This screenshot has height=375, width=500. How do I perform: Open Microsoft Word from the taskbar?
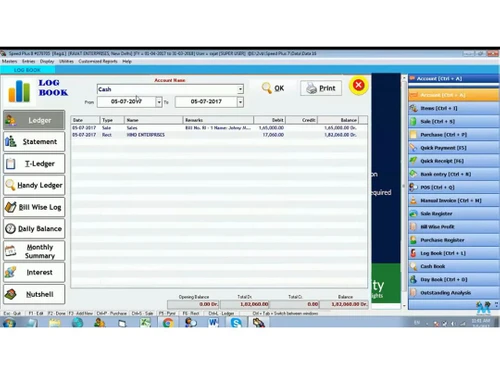(213, 322)
